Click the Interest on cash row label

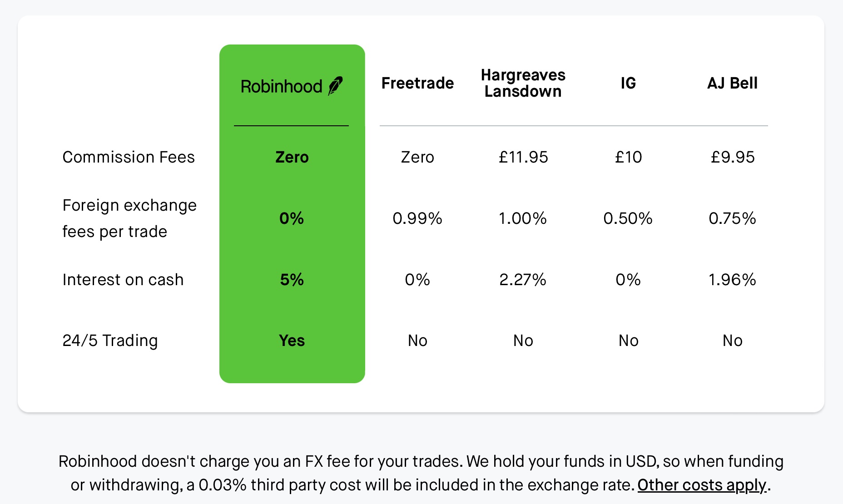[x=123, y=280]
